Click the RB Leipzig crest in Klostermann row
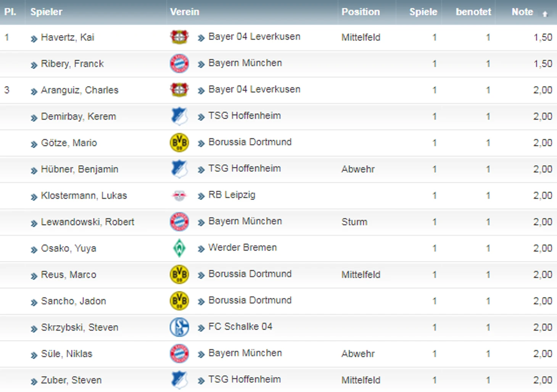Screen dimensions: 557x392 179,195
